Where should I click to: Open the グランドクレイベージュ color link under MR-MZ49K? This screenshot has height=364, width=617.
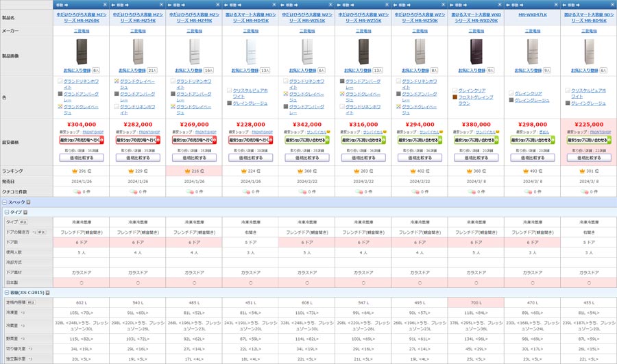click(193, 110)
